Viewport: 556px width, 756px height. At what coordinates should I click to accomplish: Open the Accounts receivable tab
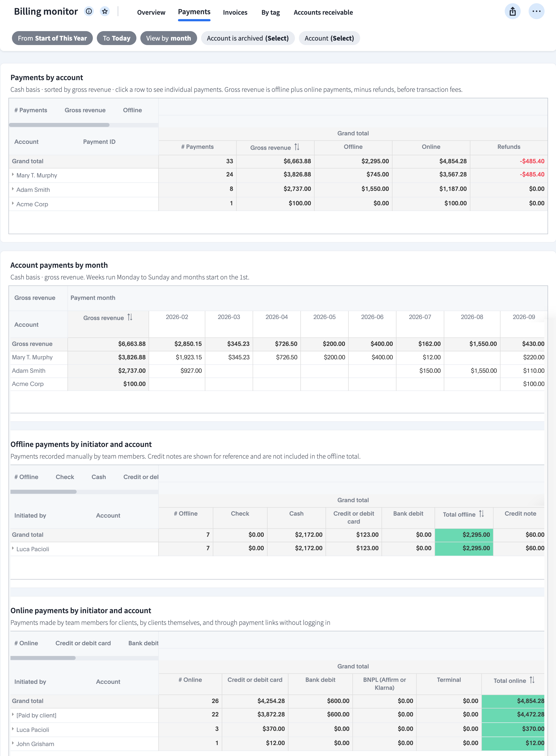323,12
